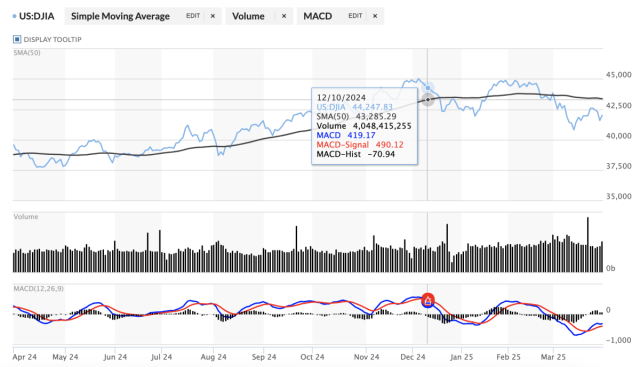Click the Feb 25 axis label
Screen dimensions: 640x367
(509, 357)
